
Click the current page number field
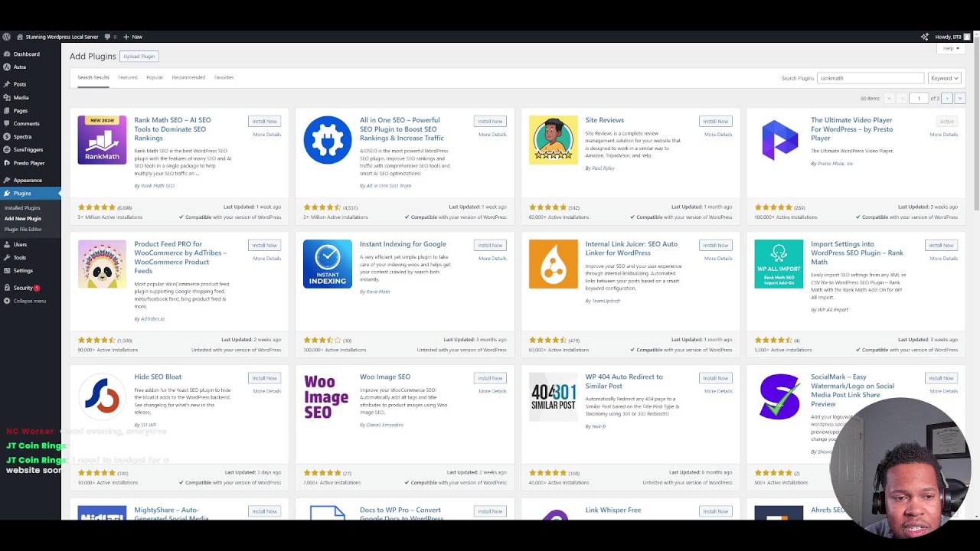[x=919, y=98]
